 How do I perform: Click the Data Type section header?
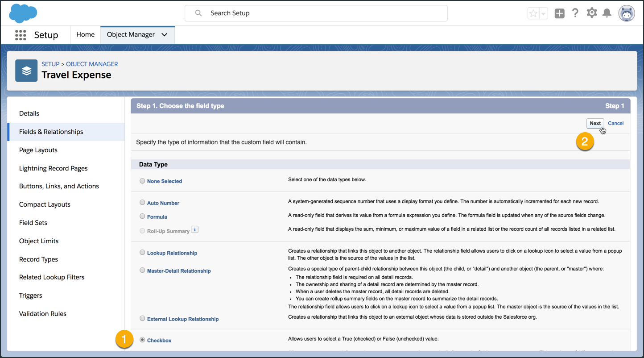[153, 164]
